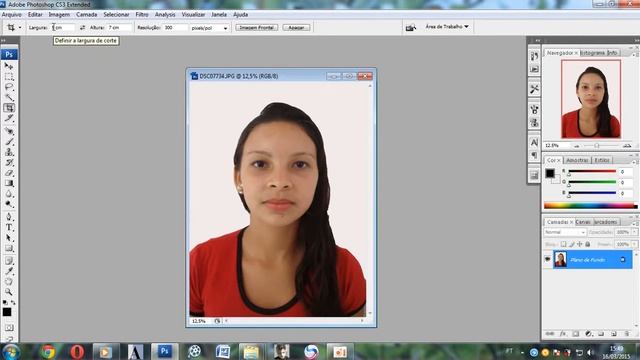The image size is (640, 360).
Task: Switch to the Histograma tab
Action: pos(593,53)
